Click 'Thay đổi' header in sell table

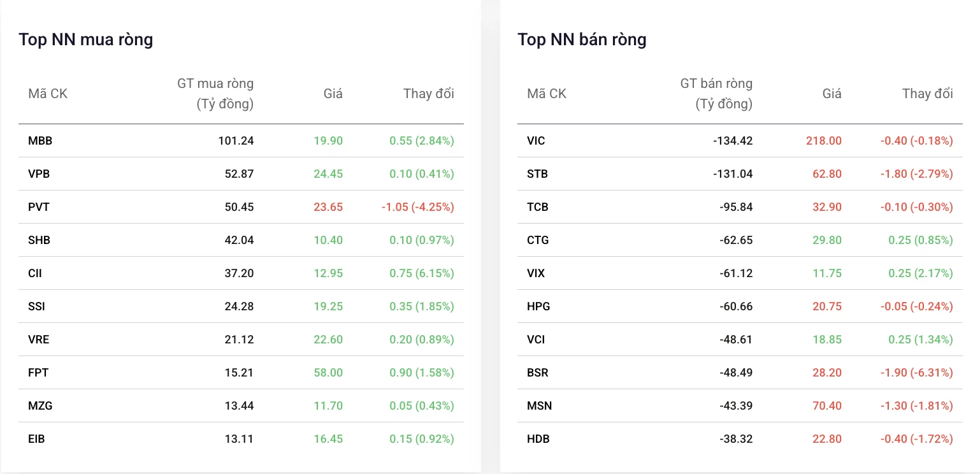[x=928, y=94]
